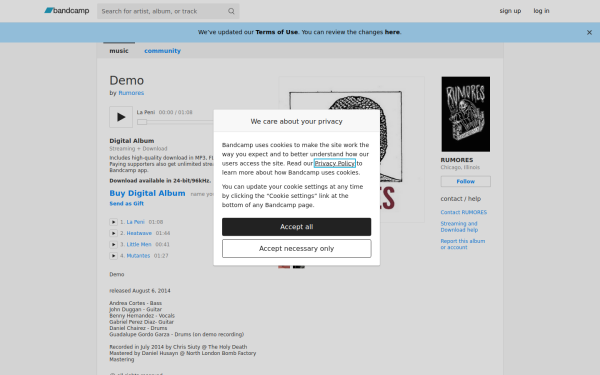Open the Little Men track link
The image size is (600, 375).
pos(139,244)
